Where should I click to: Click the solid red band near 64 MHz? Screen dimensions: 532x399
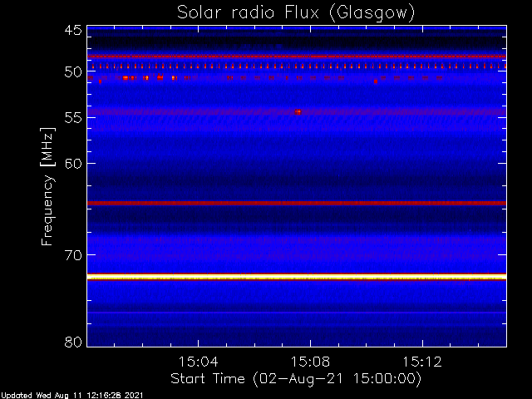click(x=297, y=203)
